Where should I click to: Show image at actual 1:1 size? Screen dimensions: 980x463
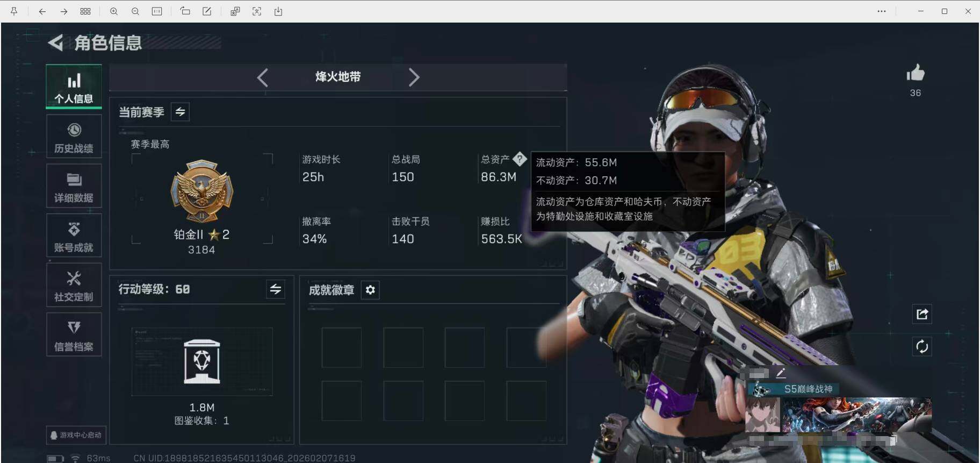point(157,11)
